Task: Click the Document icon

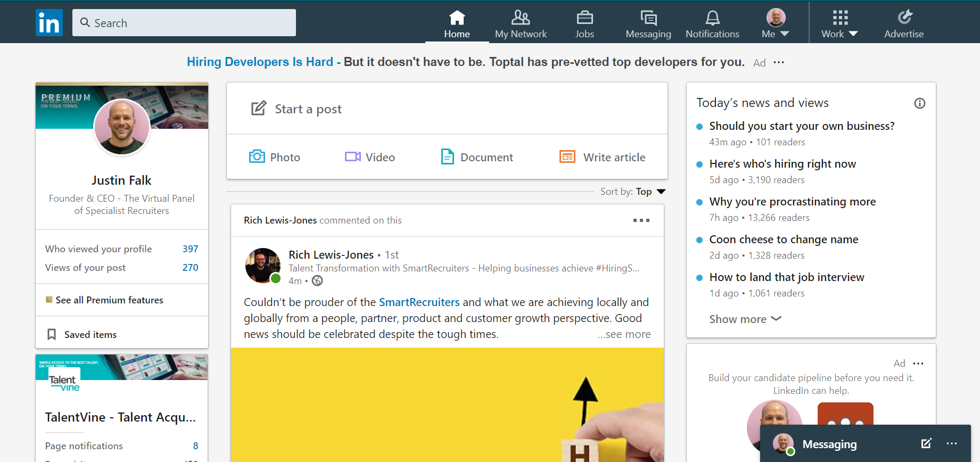Action: pos(448,156)
